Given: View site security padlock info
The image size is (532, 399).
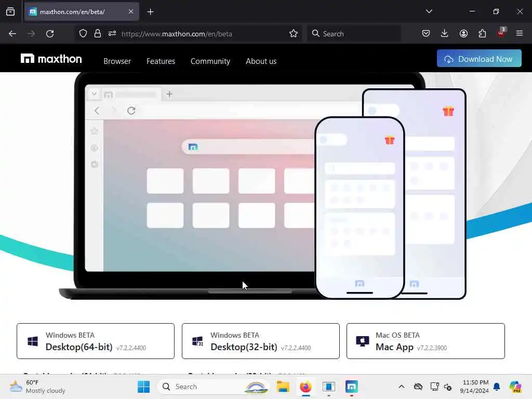Looking at the screenshot, I should click(x=97, y=34).
